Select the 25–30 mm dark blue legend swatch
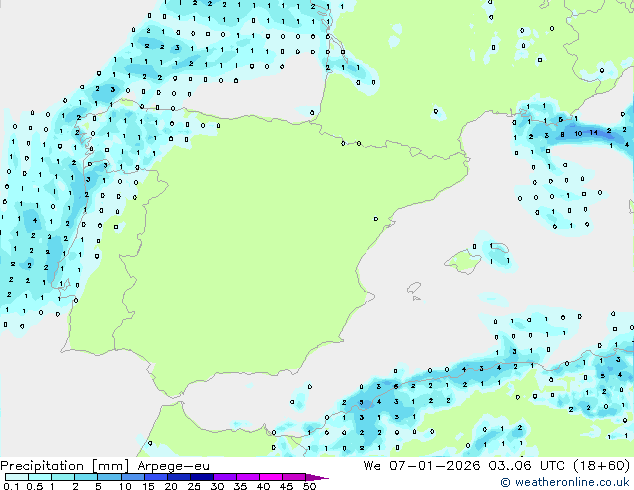The image size is (634, 490). click(202, 477)
